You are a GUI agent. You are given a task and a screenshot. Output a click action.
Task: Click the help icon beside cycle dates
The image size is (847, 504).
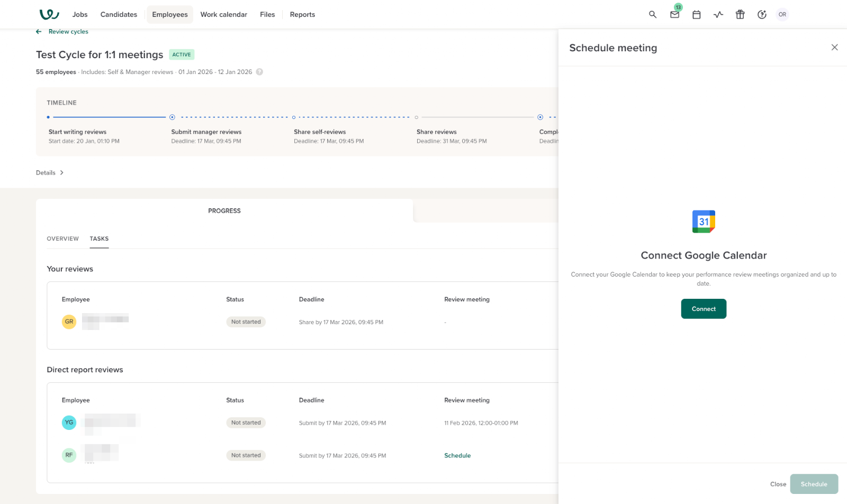click(259, 72)
